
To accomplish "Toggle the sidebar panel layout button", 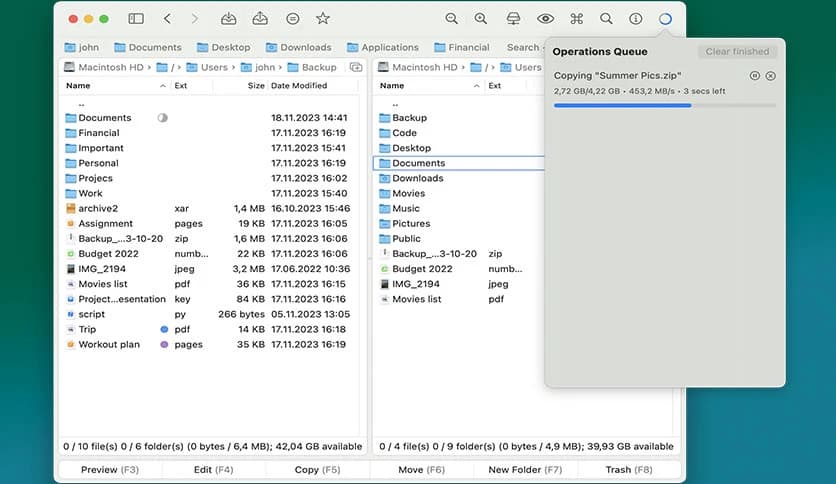I will (x=136, y=18).
